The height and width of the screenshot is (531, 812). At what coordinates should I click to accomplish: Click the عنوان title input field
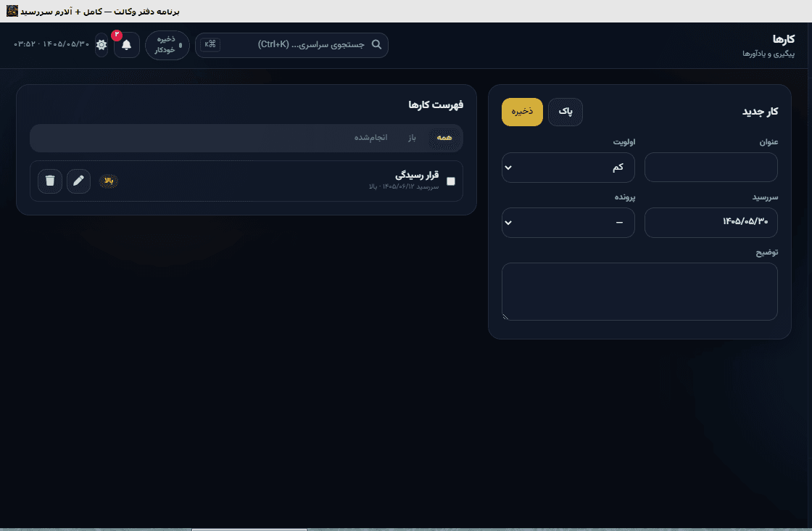coord(711,168)
